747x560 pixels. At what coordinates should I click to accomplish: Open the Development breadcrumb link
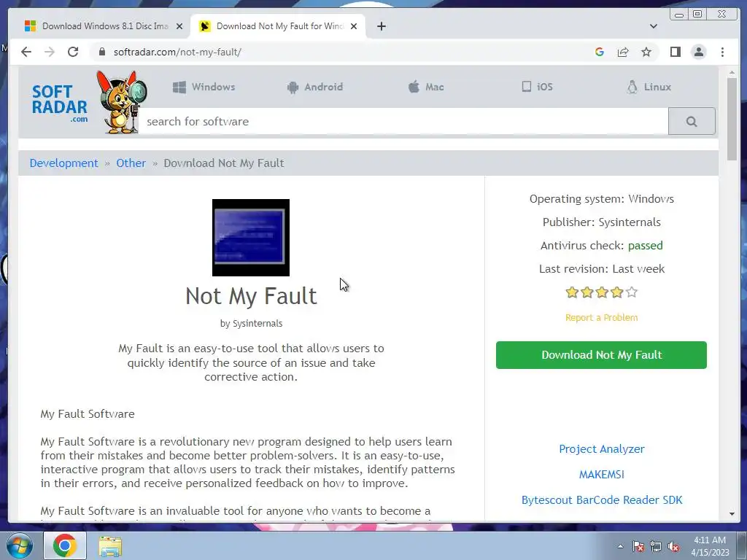(x=64, y=163)
